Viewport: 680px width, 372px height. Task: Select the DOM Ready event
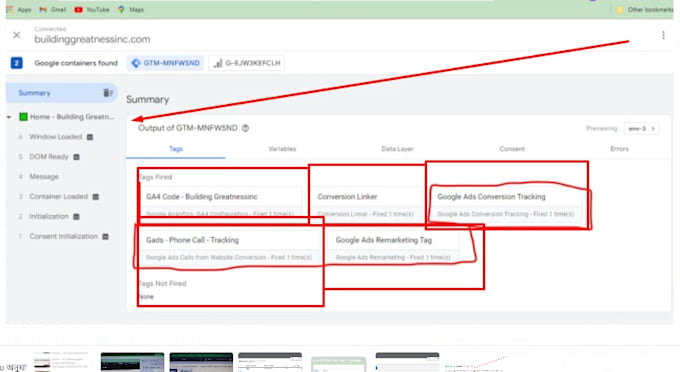[x=49, y=157]
